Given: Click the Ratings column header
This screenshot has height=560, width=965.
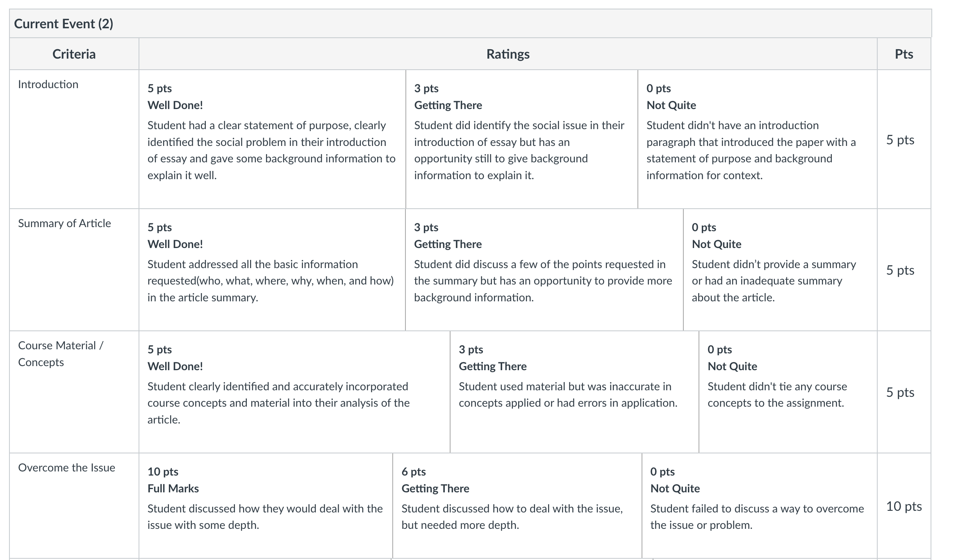Looking at the screenshot, I should (508, 54).
